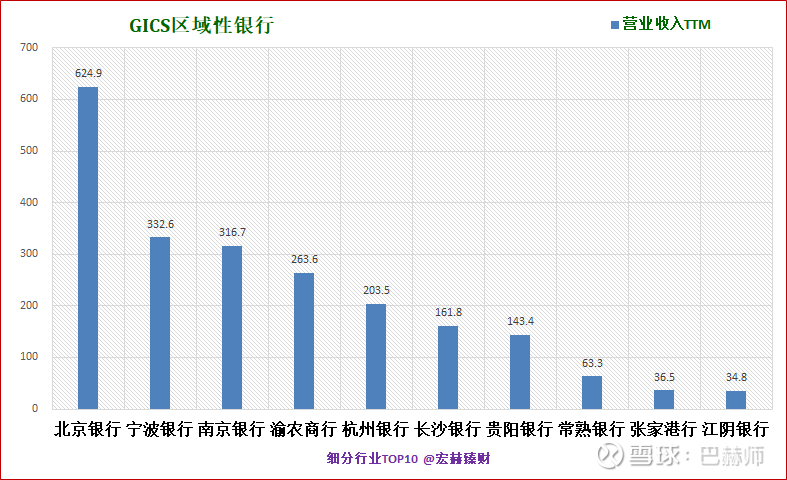The image size is (787, 480).
Task: Select the 渝农商行 bar
Action: pos(304,341)
